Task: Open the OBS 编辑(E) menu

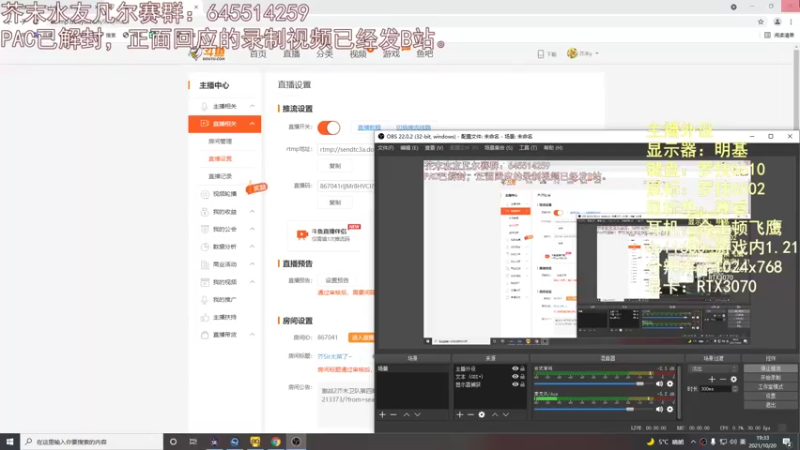Action: (409, 148)
